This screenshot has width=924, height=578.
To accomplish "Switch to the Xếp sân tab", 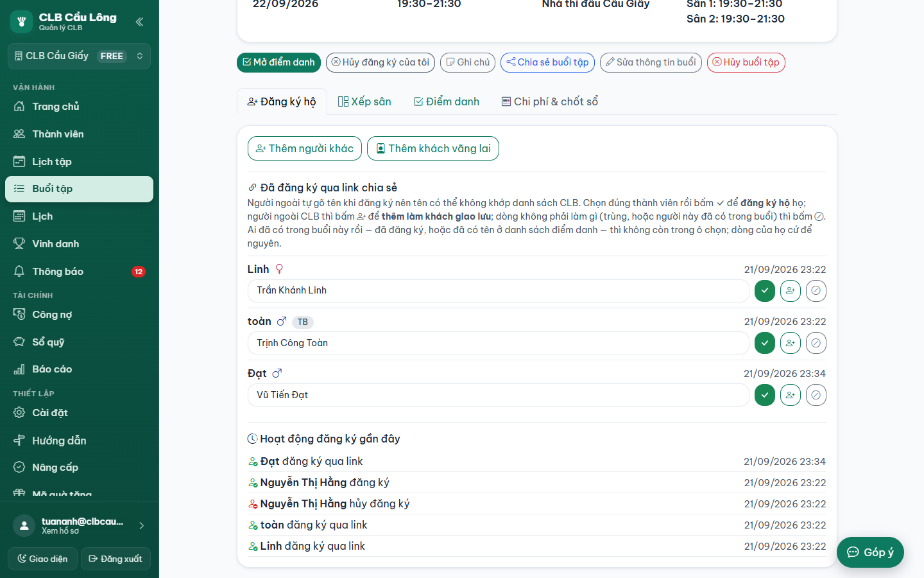I will 364,101.
